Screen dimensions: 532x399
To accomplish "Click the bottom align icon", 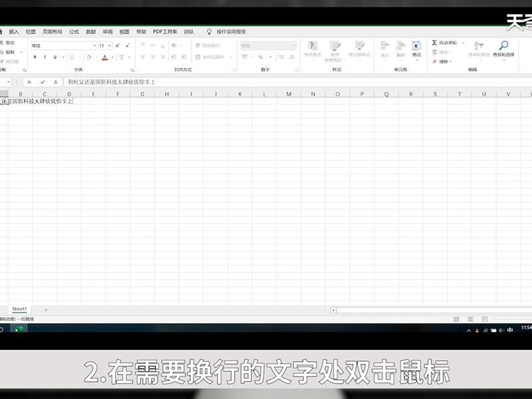I will [x=163, y=45].
